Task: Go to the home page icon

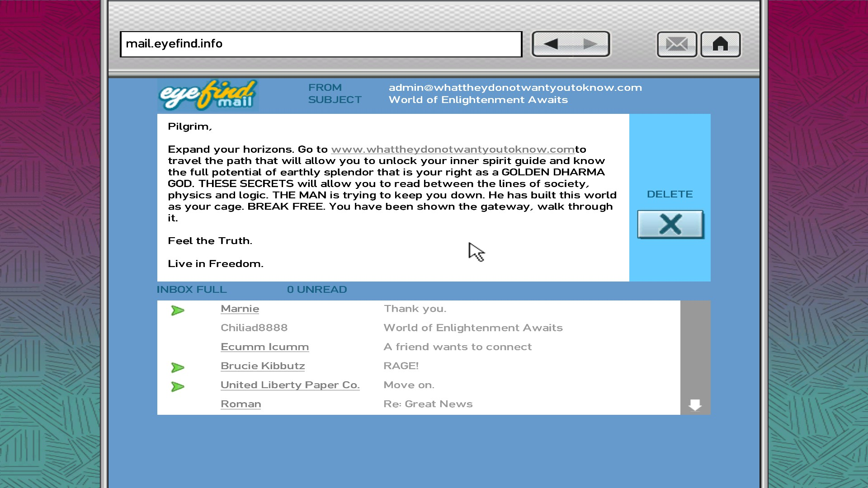Action: [720, 44]
